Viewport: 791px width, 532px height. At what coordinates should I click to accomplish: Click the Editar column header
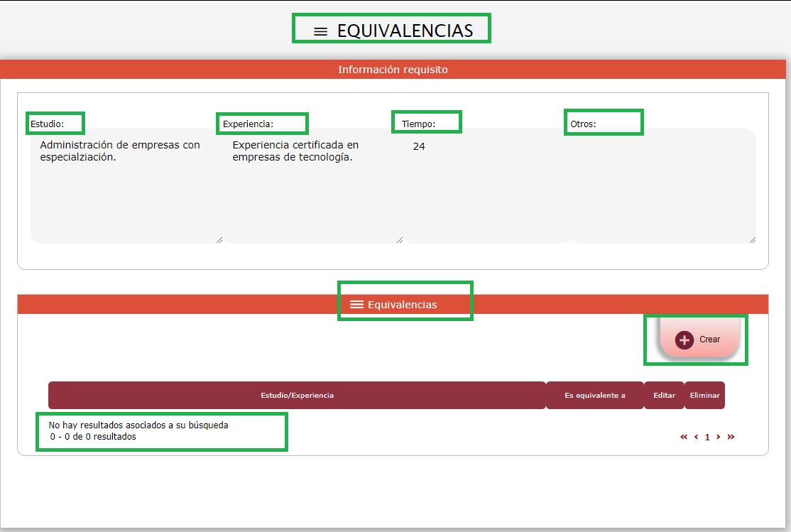coord(664,396)
